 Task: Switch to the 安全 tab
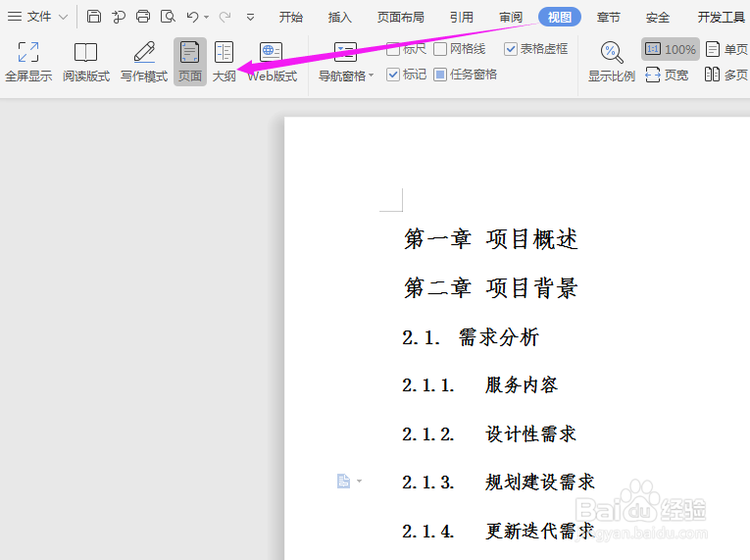(x=658, y=18)
